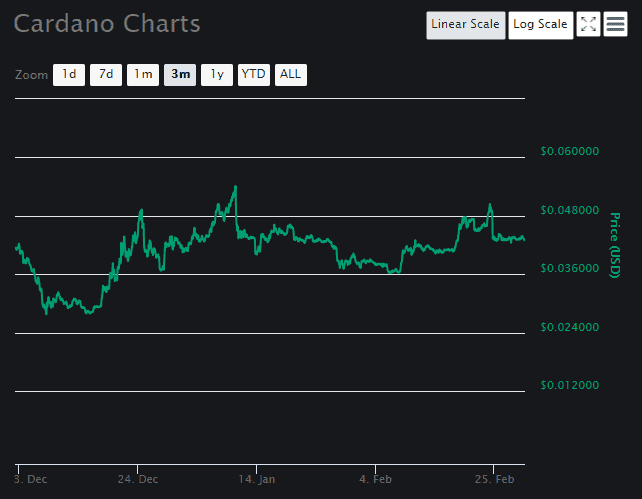The height and width of the screenshot is (499, 642).
Task: Click the 14. Jan date marker
Action: [x=257, y=479]
